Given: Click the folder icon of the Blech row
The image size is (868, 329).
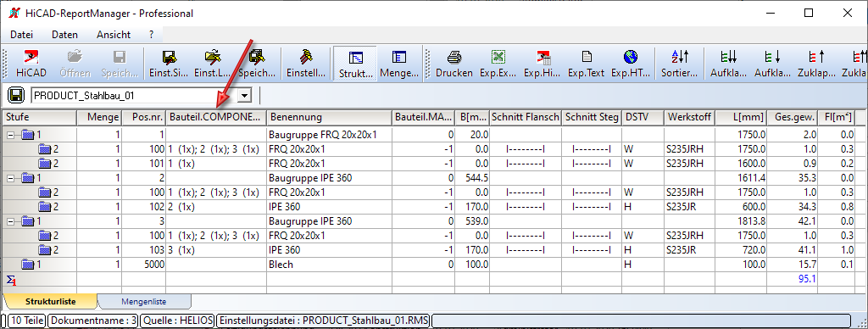Looking at the screenshot, I should 28,265.
